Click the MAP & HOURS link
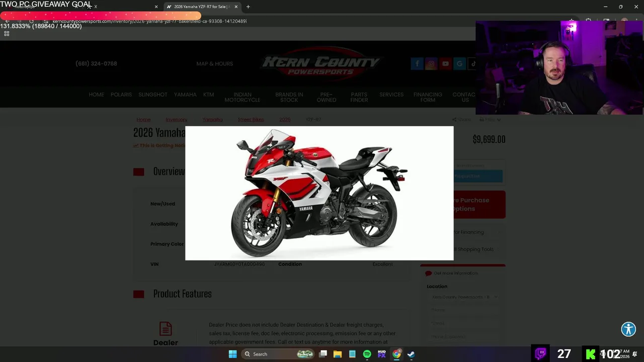 215,64
